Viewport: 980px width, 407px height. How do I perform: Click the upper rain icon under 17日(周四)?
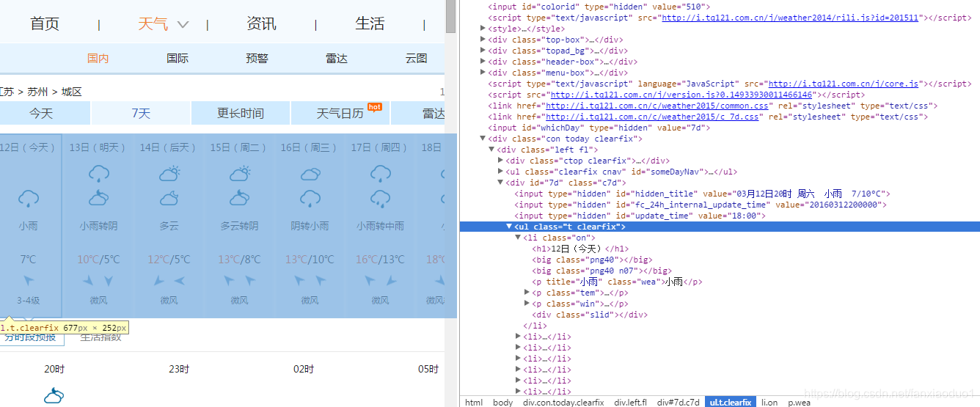pyautogui.click(x=381, y=175)
